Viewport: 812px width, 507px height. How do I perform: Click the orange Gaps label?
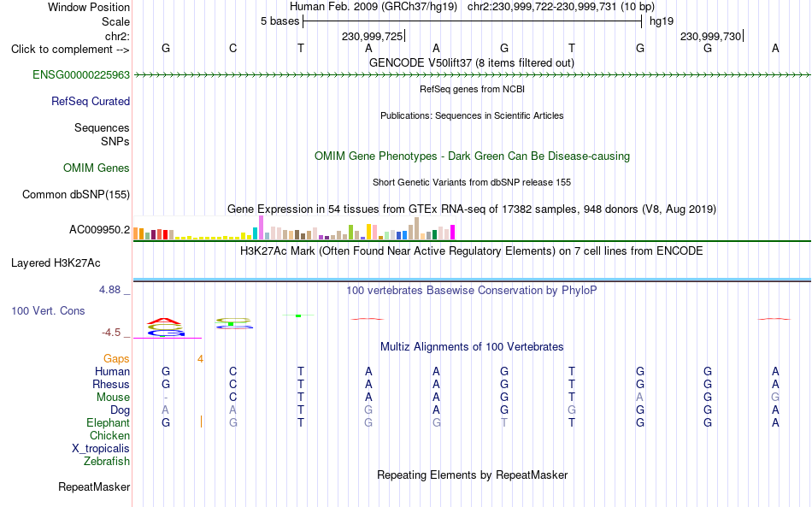coord(116,358)
